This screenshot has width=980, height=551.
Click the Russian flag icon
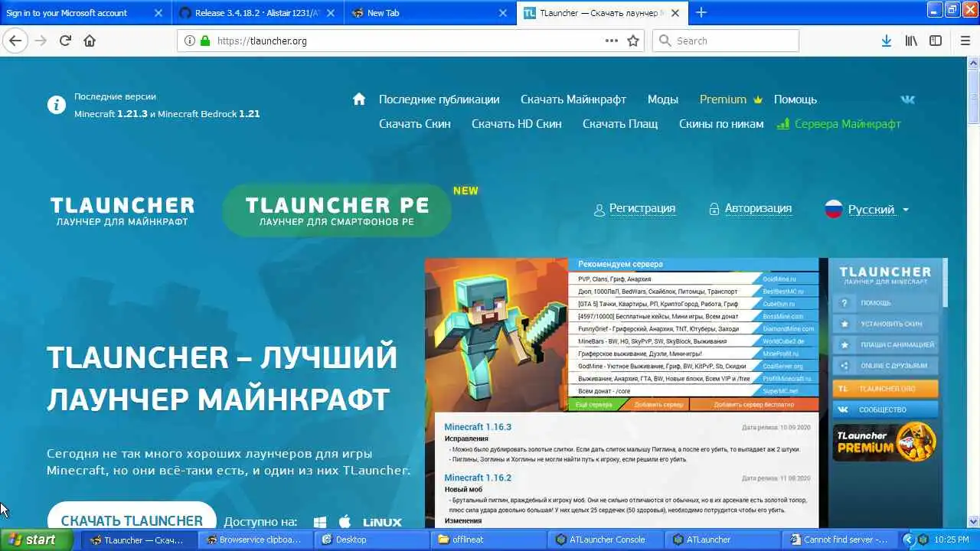(x=834, y=209)
